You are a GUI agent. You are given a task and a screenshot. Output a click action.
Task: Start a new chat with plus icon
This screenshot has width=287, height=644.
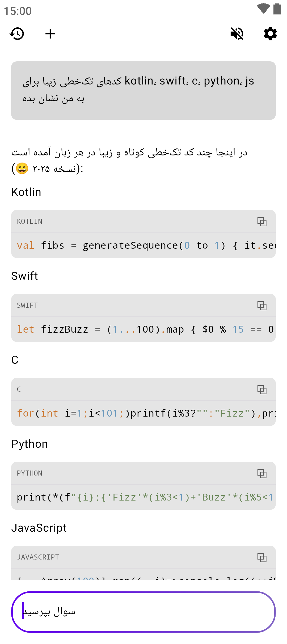[50, 34]
